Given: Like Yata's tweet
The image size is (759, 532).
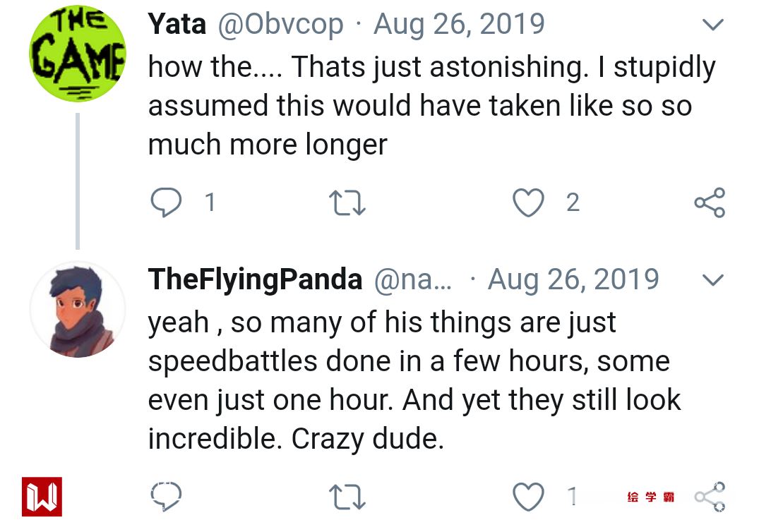Looking at the screenshot, I should click(528, 203).
